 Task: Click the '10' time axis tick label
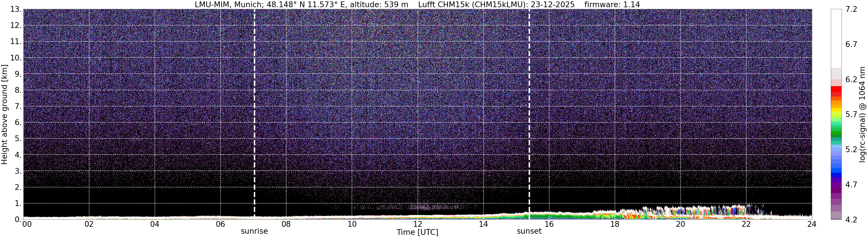coord(352,224)
